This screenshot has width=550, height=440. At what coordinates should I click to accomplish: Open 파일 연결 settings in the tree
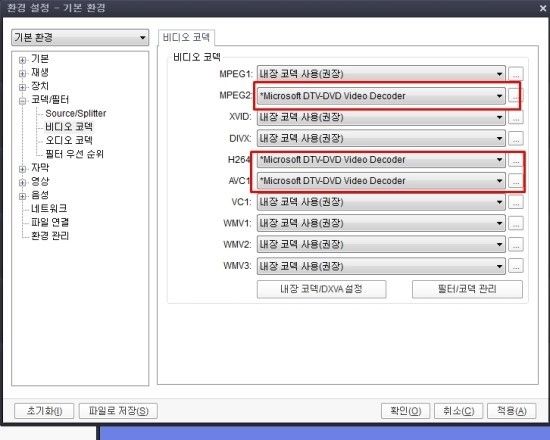tap(50, 222)
